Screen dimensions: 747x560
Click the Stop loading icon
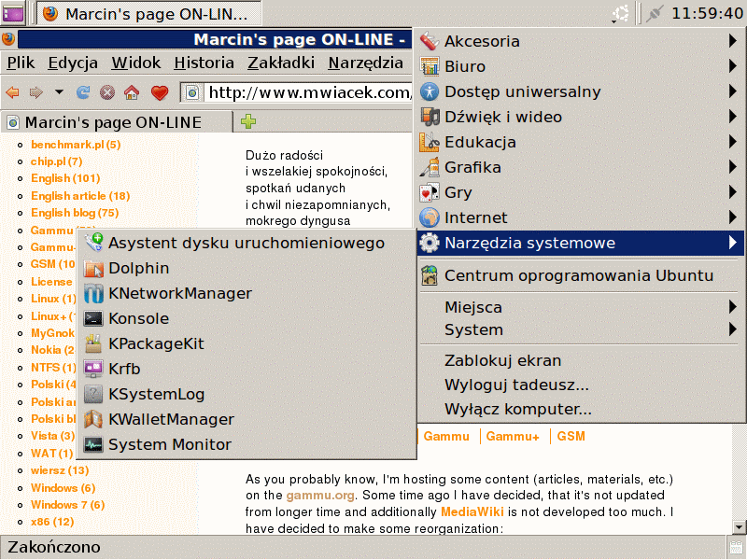107,92
